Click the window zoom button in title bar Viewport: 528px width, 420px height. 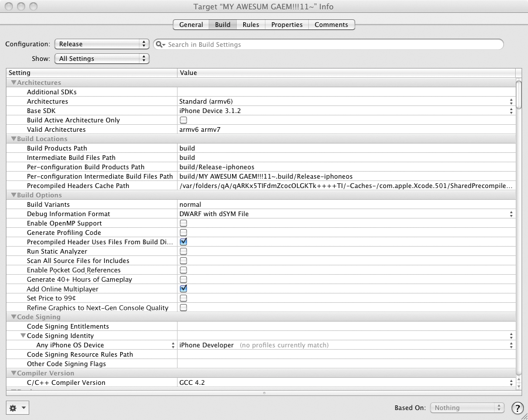(x=33, y=6)
